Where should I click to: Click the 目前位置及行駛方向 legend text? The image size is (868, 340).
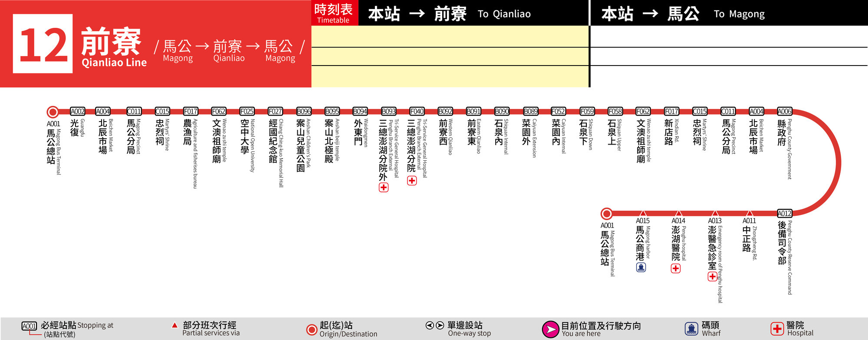point(601,326)
